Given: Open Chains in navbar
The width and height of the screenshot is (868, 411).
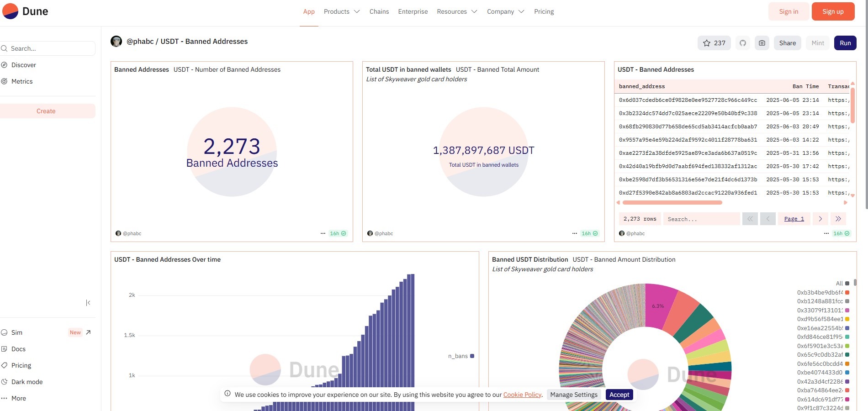Looking at the screenshot, I should coord(379,11).
